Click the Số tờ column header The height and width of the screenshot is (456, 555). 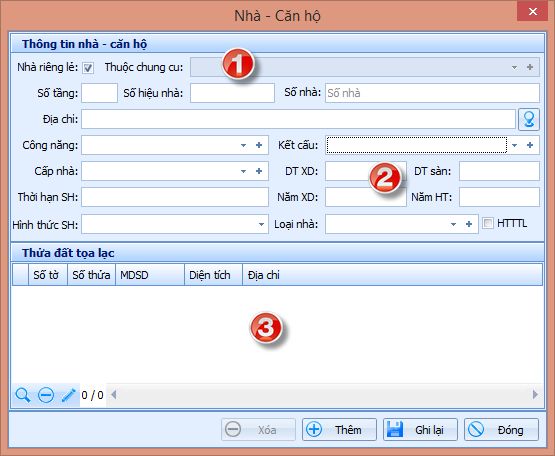pos(48,275)
